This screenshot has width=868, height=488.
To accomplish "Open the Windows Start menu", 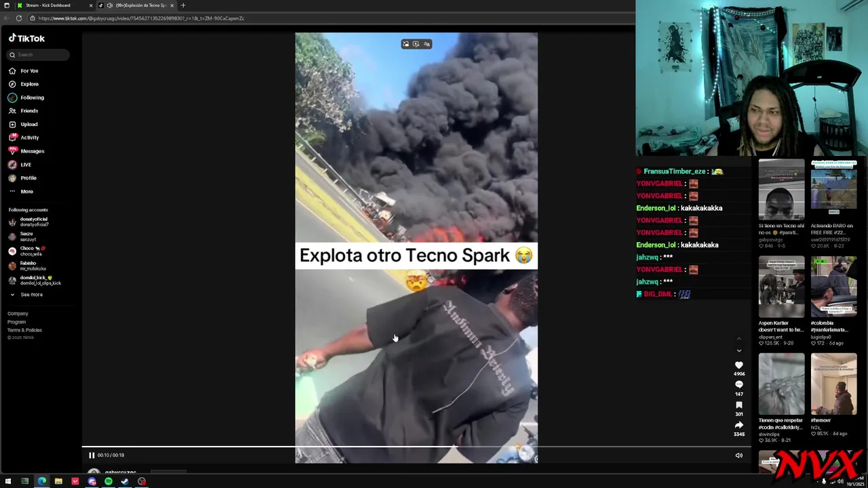I will 8,481.
